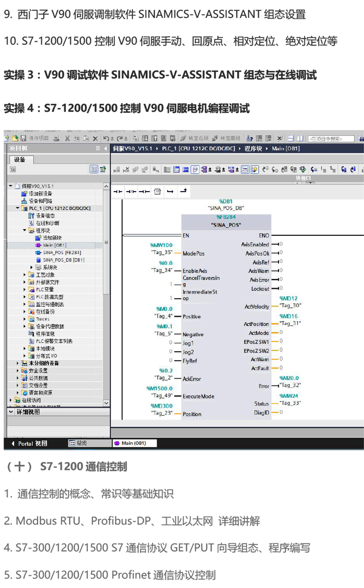Click 添加新设备 add new device icon
Image resolution: width=364 pixels, height=588 pixels.
25,193
